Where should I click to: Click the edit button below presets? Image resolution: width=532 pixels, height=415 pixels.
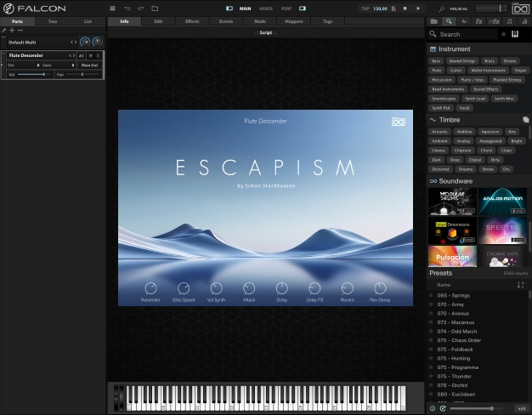coord(521,408)
